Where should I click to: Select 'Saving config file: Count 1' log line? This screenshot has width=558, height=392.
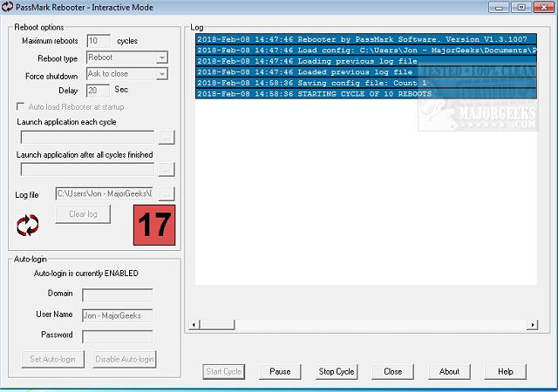tap(366, 83)
